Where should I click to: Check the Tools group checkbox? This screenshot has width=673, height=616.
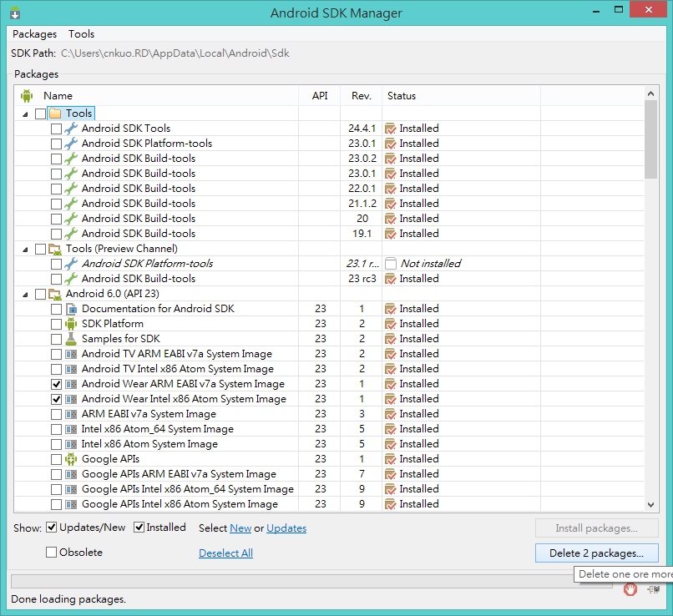[x=40, y=114]
